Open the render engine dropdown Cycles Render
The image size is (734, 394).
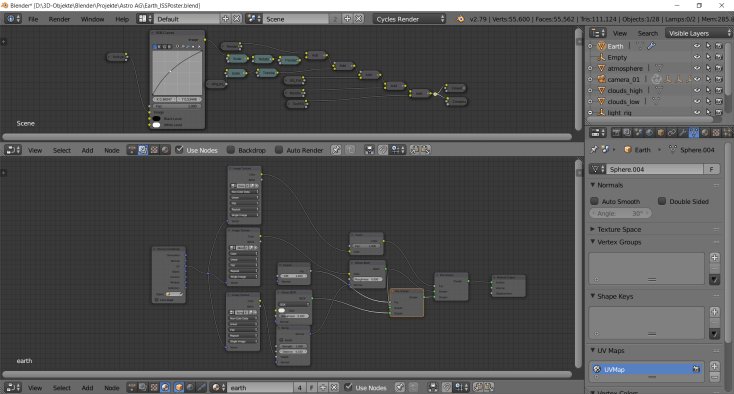410,19
